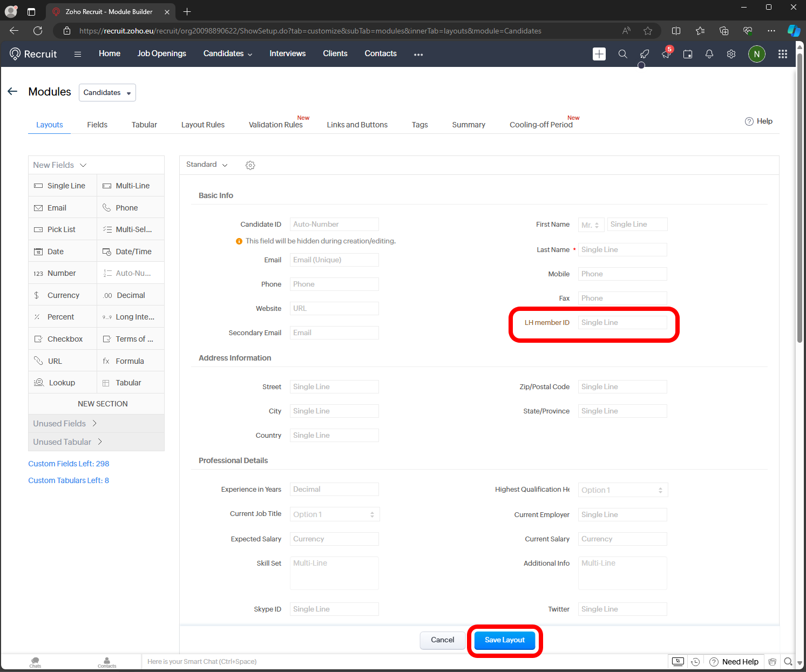
Task: Collapse the New Fields panel
Action: [x=59, y=165]
